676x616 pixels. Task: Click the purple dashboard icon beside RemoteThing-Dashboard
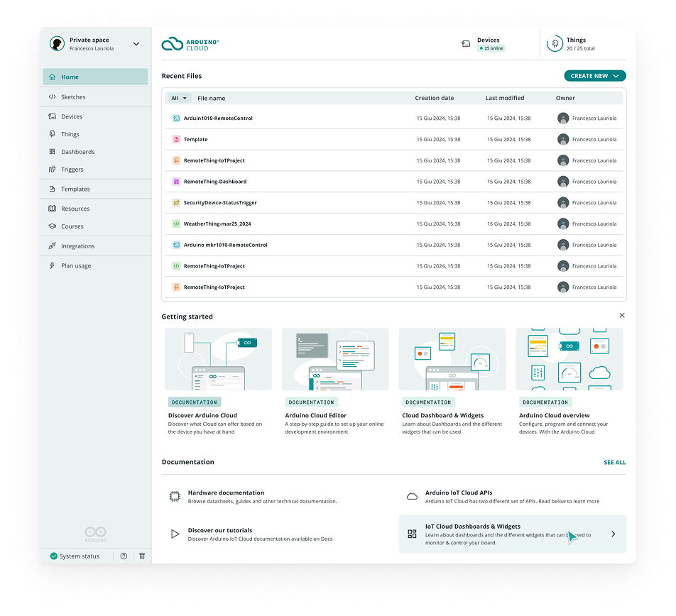pyautogui.click(x=176, y=182)
